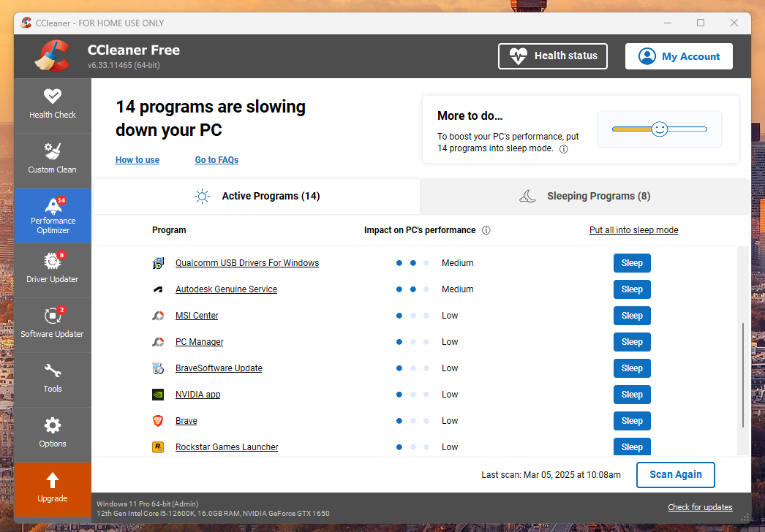The width and height of the screenshot is (765, 532).
Task: Open CCleaner Options
Action: point(53,435)
